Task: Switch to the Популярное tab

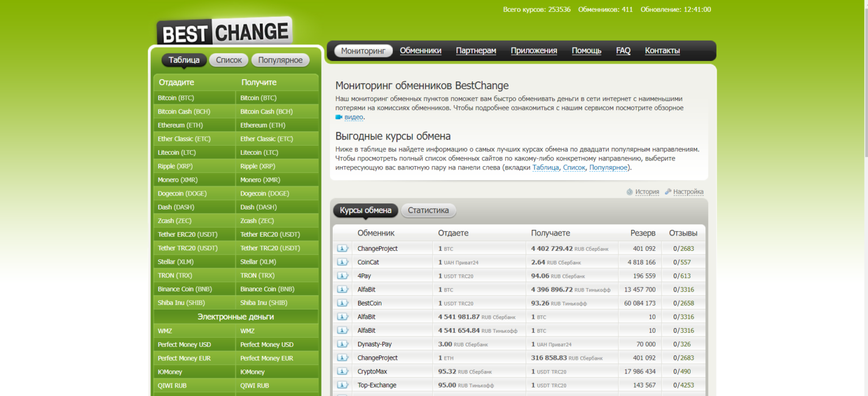Action: pos(280,60)
